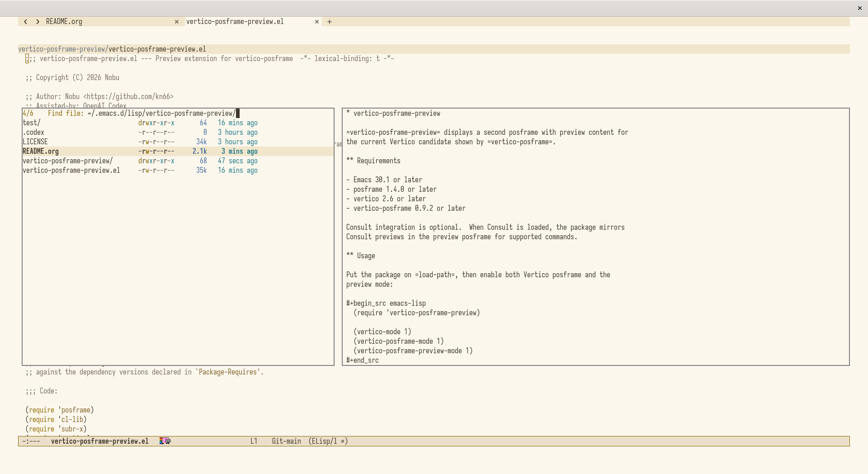Image resolution: width=868 pixels, height=474 pixels.
Task: Click the 4/6 candidate counter
Action: tap(28, 114)
